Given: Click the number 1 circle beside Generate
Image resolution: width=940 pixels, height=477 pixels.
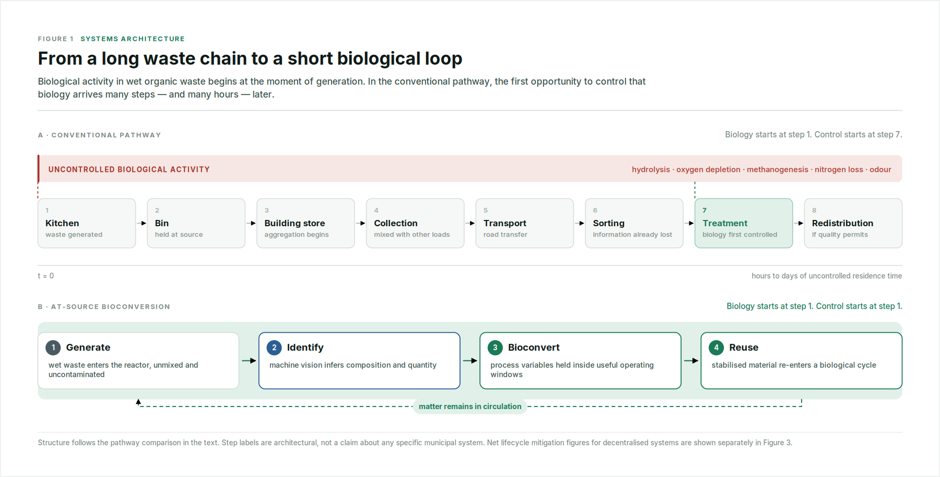Looking at the screenshot, I should coord(53,348).
